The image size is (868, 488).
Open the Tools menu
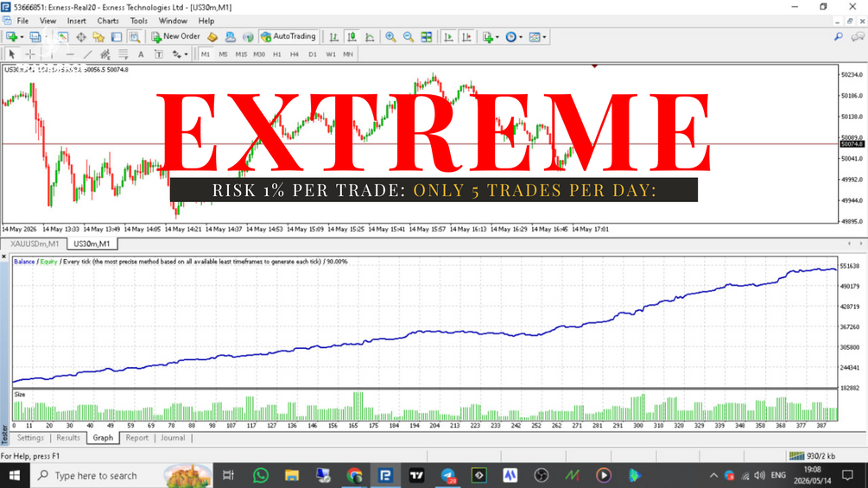pos(139,21)
